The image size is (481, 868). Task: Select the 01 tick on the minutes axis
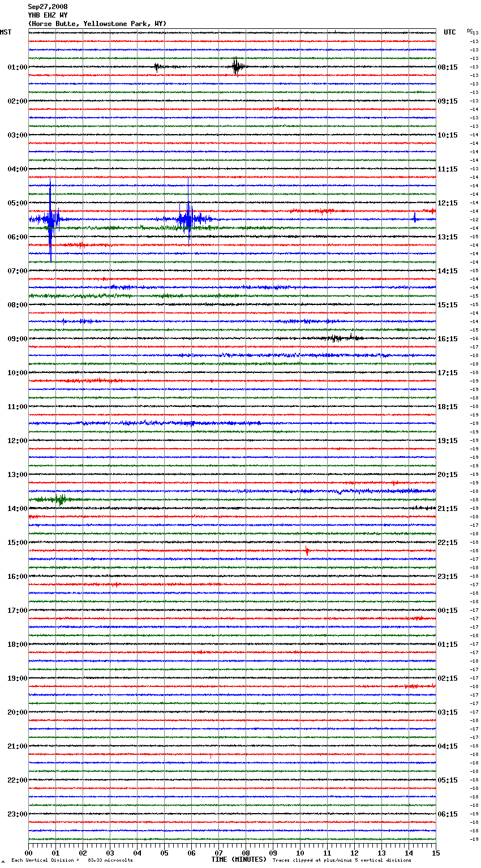(55, 853)
